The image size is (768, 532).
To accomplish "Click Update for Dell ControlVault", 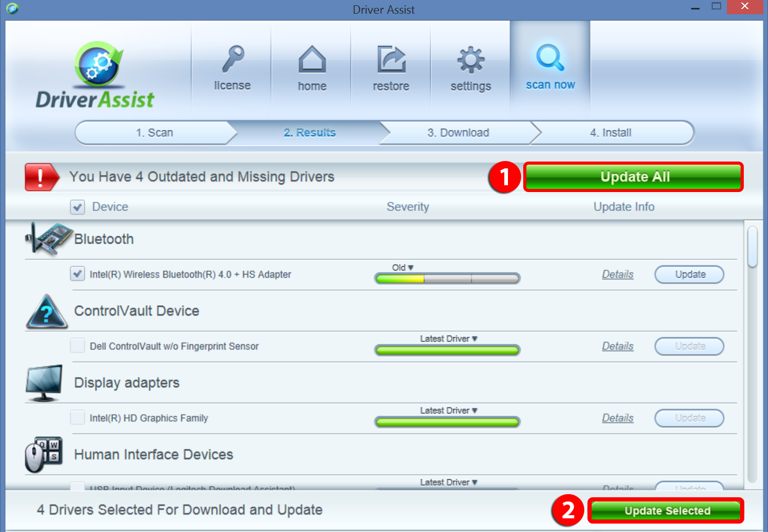I will click(690, 346).
